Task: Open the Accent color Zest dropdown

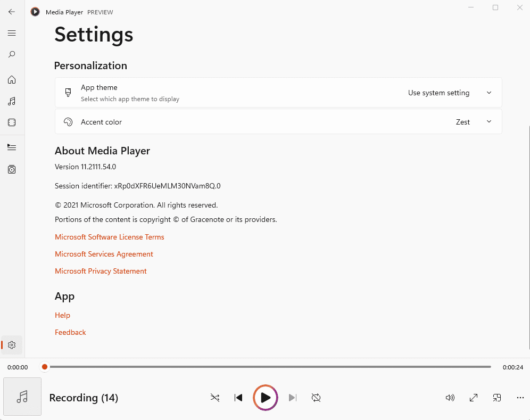Action: pyautogui.click(x=474, y=122)
